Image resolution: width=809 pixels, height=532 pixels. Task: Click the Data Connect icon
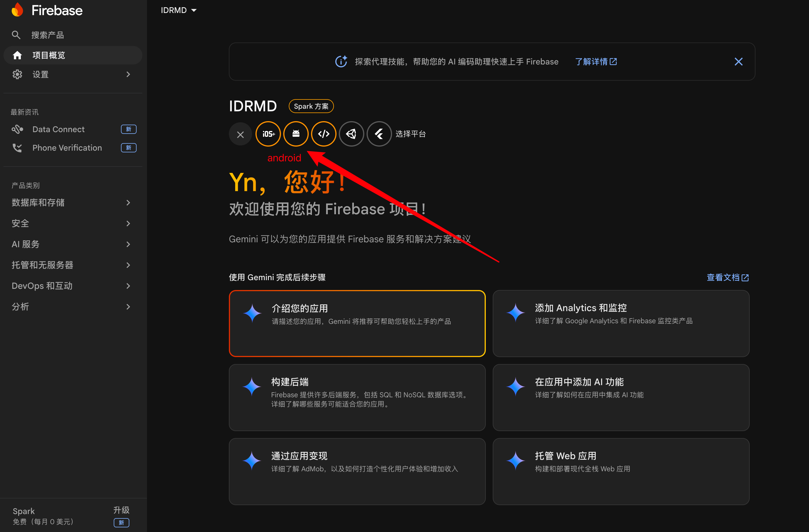pyautogui.click(x=17, y=129)
